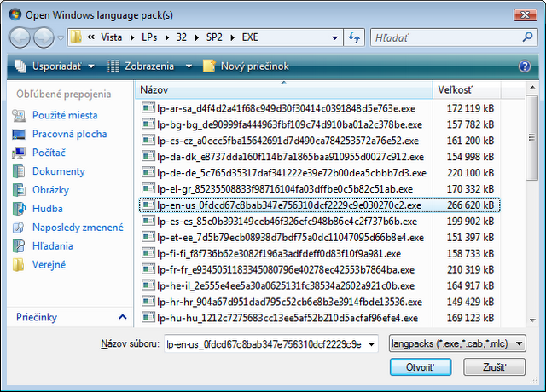Select lp-da-dk language pack file
Image resolution: width=546 pixels, height=392 pixels.
319,157
